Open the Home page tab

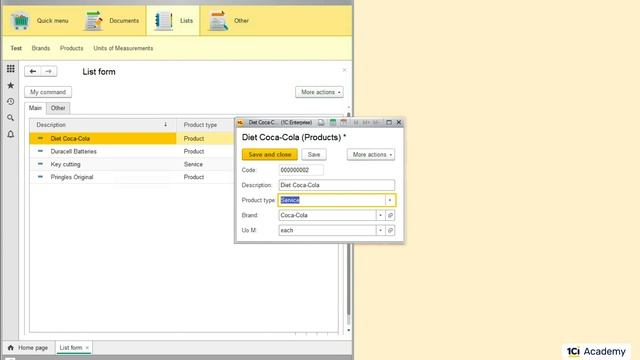[x=28, y=348]
